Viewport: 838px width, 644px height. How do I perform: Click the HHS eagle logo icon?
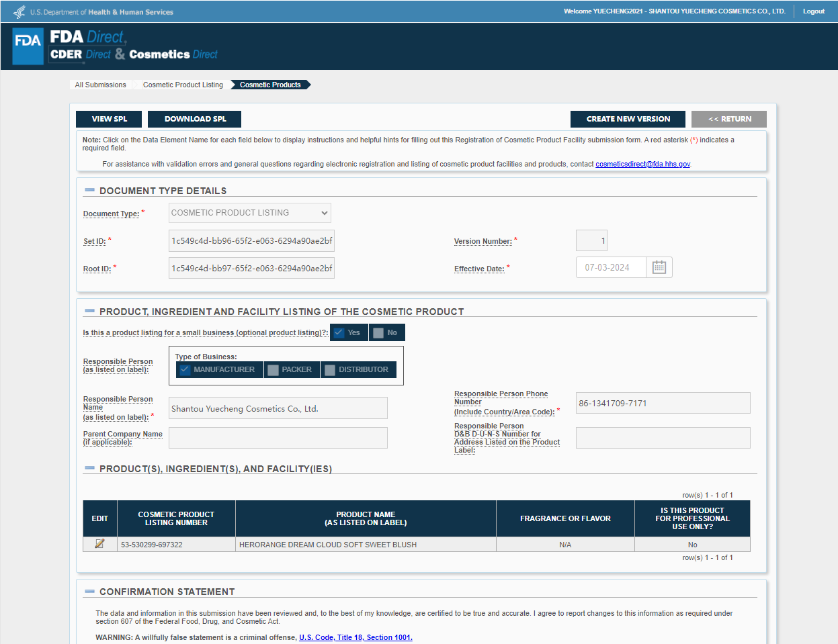pos(19,12)
